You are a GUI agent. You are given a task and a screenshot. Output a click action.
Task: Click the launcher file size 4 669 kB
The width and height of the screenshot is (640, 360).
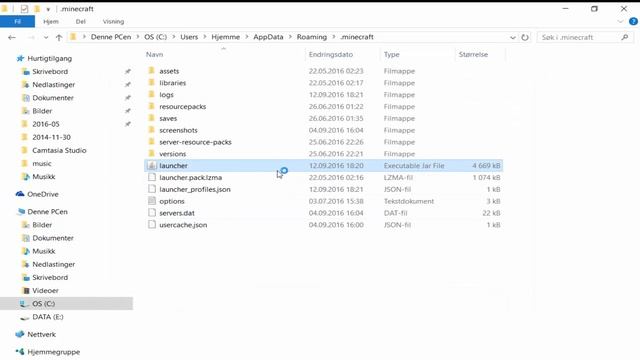point(486,166)
